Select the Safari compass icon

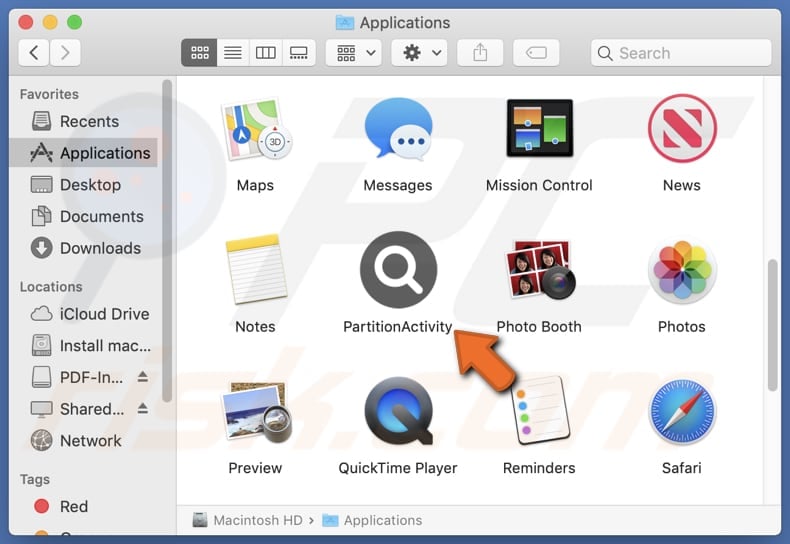point(682,411)
